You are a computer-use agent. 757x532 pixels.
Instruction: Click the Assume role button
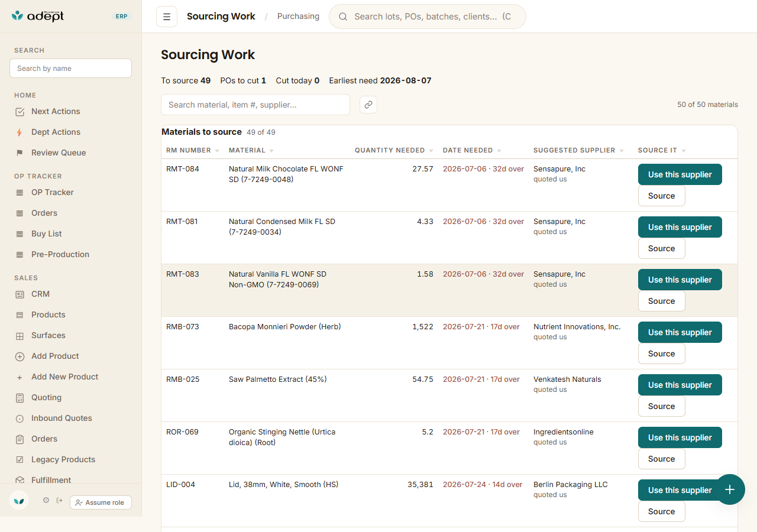click(101, 502)
